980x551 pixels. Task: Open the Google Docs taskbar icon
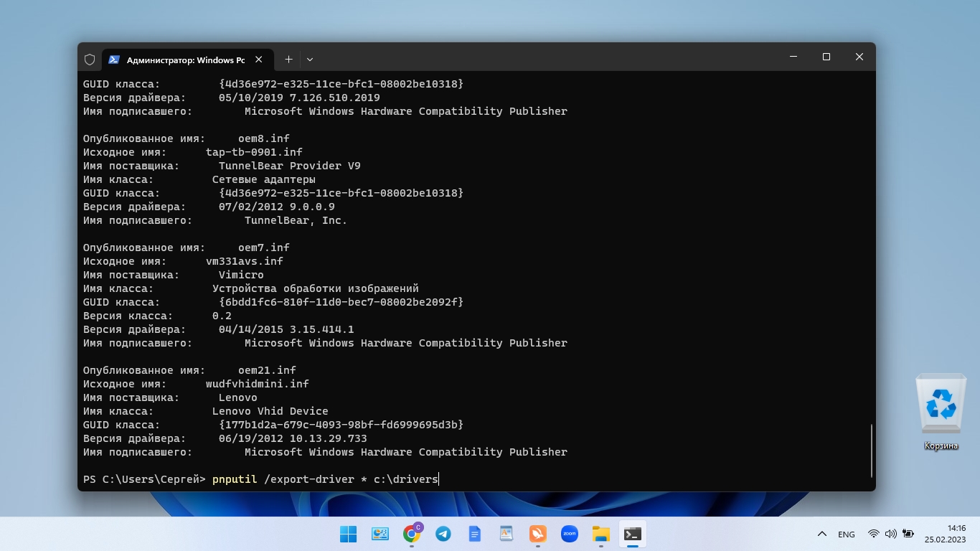474,534
